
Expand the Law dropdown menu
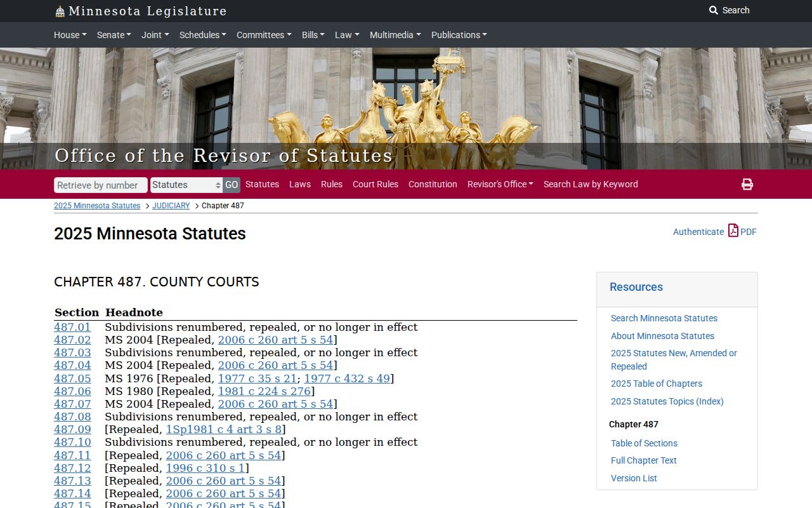click(347, 35)
